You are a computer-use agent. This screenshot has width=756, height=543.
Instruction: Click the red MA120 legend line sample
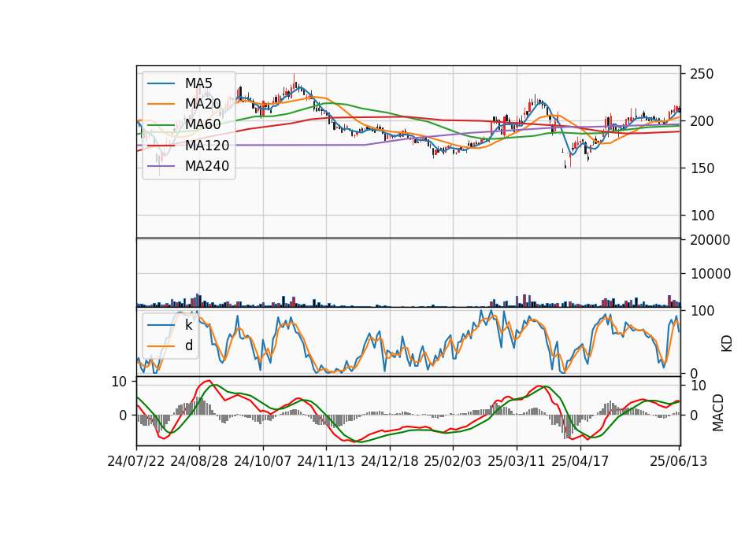click(161, 145)
